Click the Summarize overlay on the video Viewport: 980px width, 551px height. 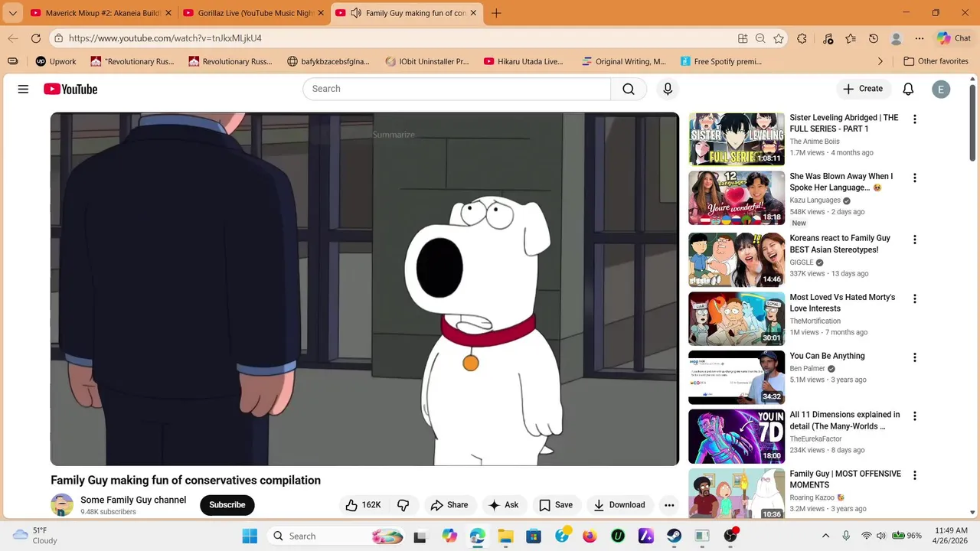pos(394,135)
